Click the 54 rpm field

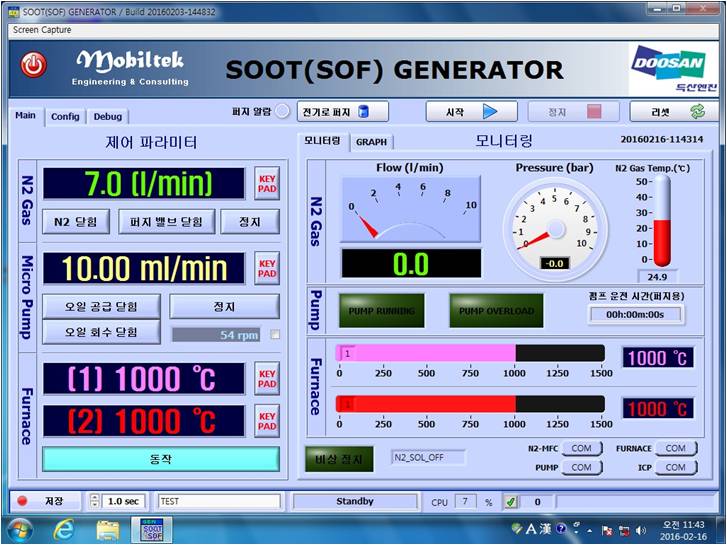coord(216,334)
